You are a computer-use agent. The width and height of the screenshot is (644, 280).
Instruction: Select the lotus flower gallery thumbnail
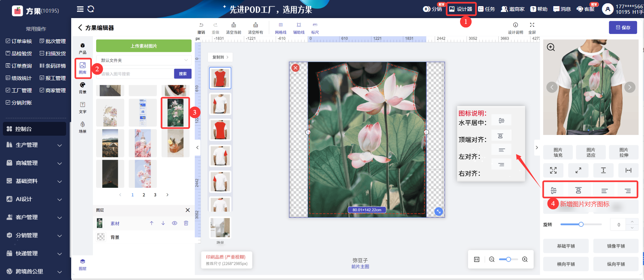coord(175,113)
